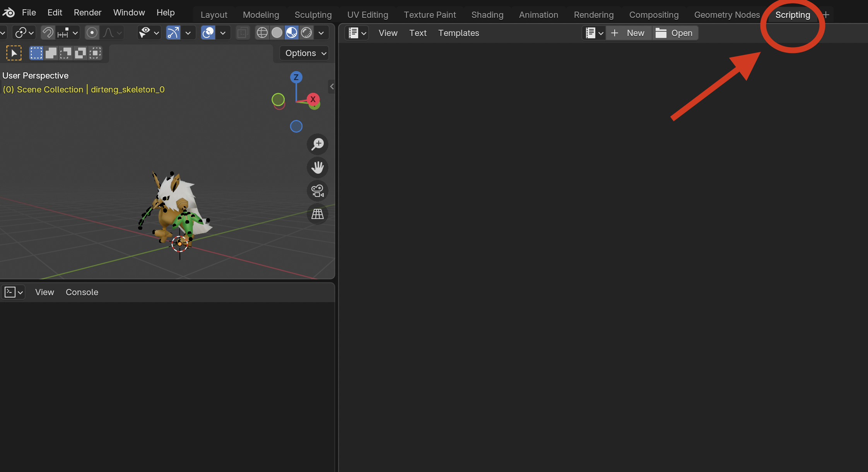Set selection mode to new selection
Image resolution: width=868 pixels, height=472 pixels.
[36, 53]
